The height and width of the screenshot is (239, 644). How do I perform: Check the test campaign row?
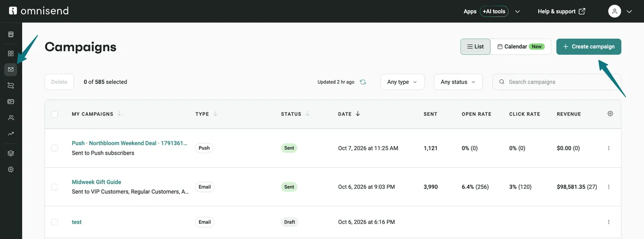(54, 222)
